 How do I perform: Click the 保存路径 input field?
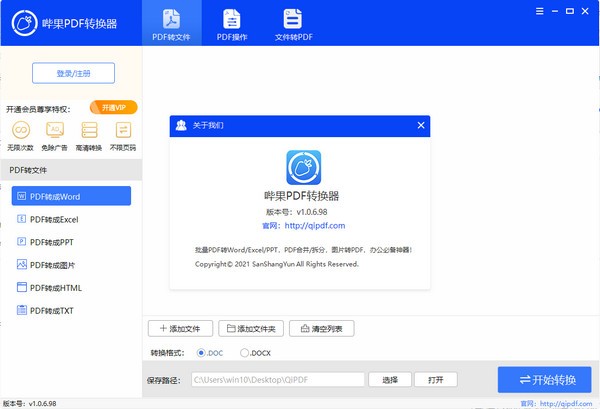point(278,380)
